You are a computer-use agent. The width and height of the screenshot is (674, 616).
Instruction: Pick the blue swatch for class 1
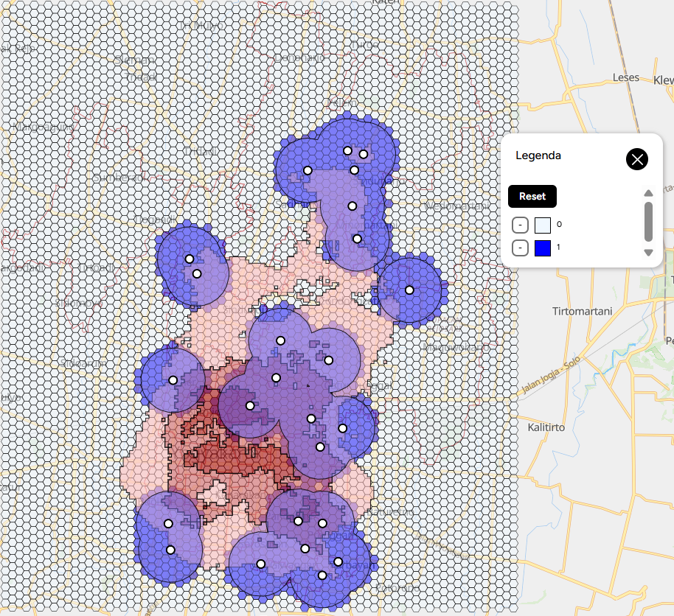tap(543, 248)
